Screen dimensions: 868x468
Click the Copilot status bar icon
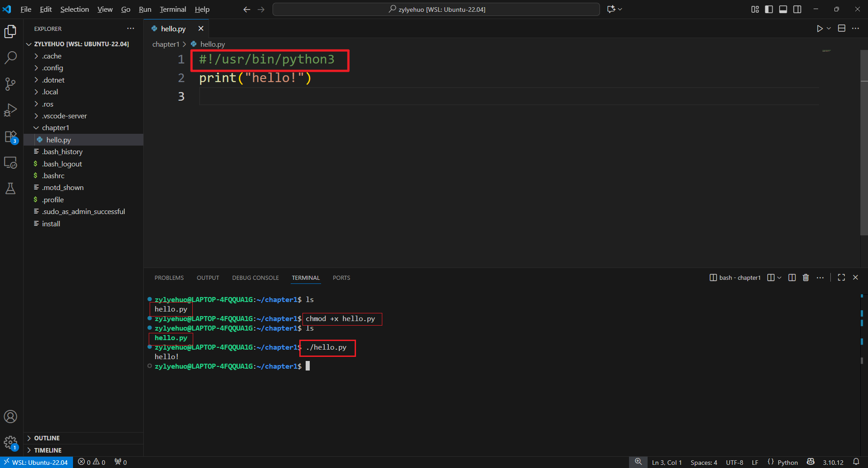[811, 462]
